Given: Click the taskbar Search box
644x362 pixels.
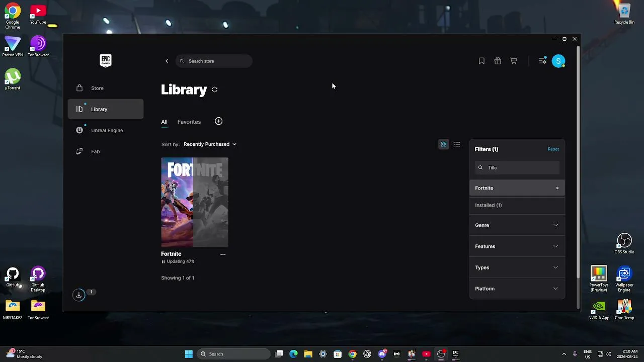Looking at the screenshot, I should 233,354.
